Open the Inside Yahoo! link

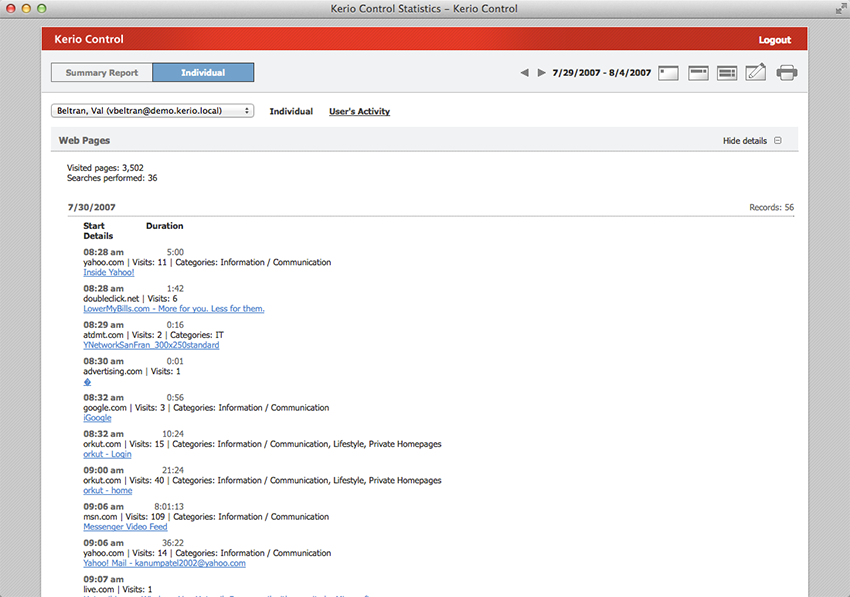[109, 272]
